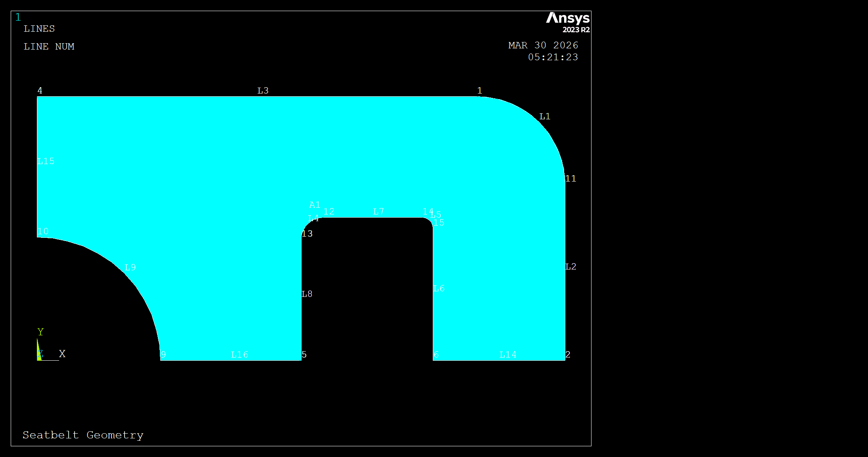Click the LINE NUM legend text

click(49, 47)
